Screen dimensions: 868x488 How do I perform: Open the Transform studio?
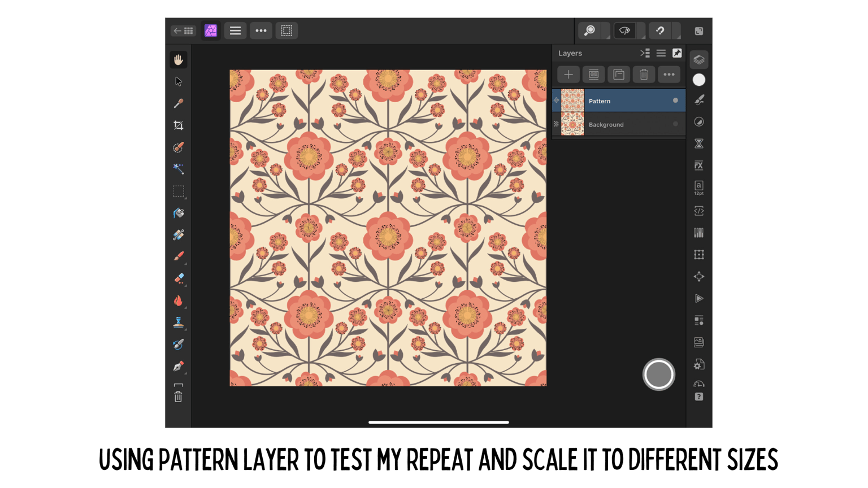[699, 255]
